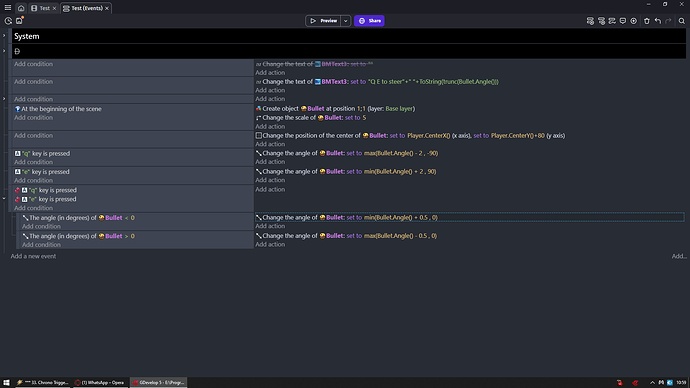Viewport: 690px width, 388px height.
Task: Expand the unnamed group below System
Action: point(4,51)
